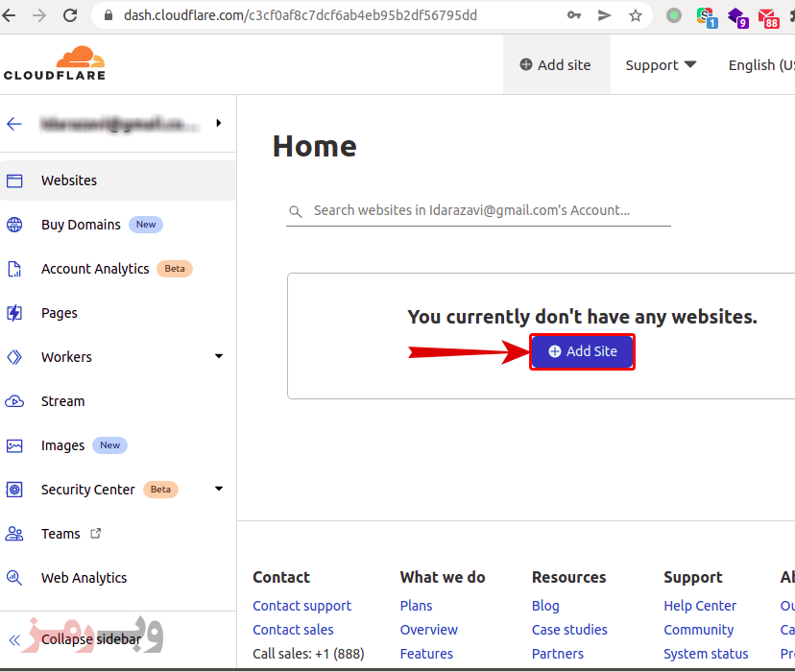Open the Support dropdown menu
The image size is (795, 672).
point(661,65)
